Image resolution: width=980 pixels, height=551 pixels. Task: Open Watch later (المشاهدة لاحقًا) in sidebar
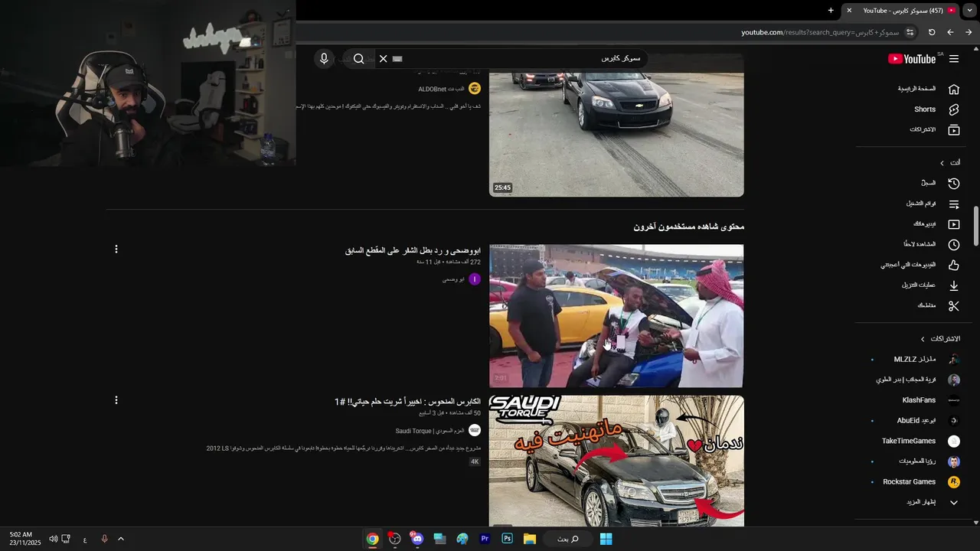pos(932,245)
